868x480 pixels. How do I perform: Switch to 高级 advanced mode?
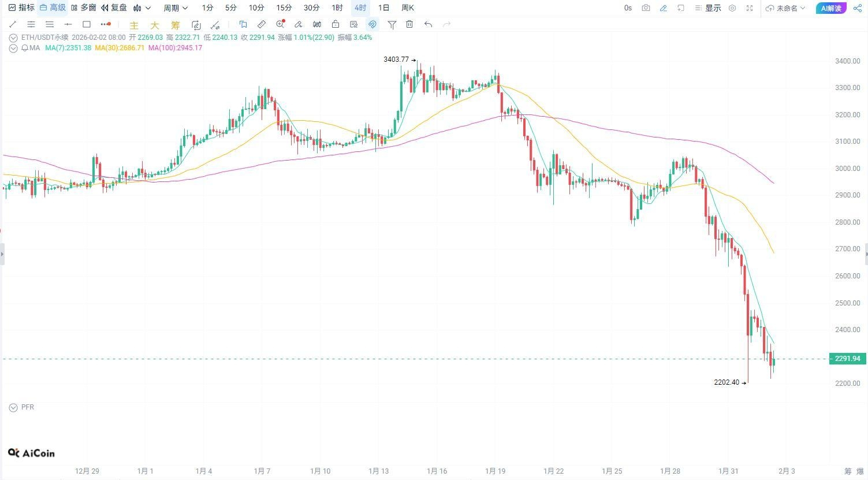click(x=53, y=8)
